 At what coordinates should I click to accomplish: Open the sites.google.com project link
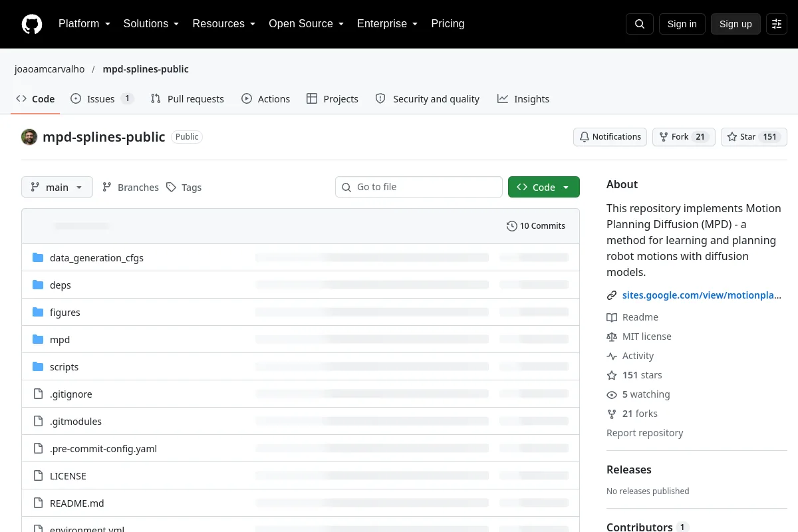tap(702, 295)
